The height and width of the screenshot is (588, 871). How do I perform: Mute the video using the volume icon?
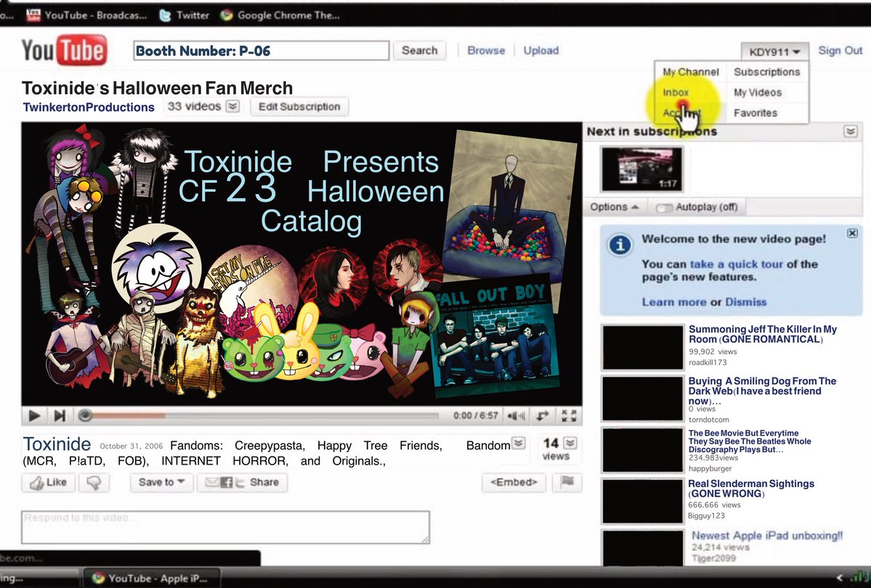[x=516, y=415]
